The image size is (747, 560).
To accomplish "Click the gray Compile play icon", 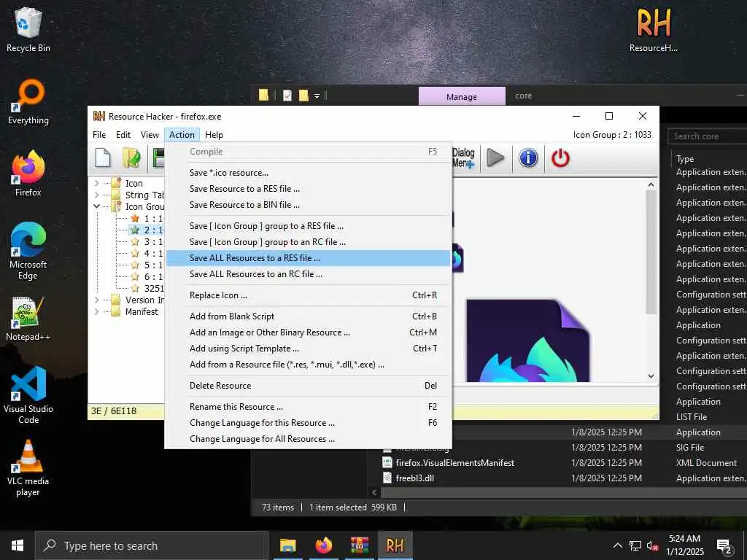I will pyautogui.click(x=495, y=158).
